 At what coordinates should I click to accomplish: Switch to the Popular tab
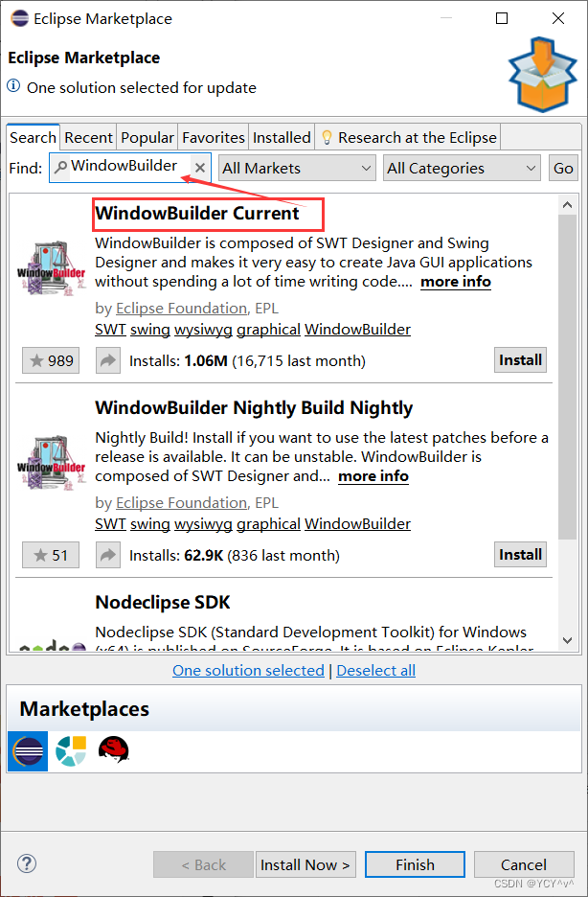click(147, 138)
